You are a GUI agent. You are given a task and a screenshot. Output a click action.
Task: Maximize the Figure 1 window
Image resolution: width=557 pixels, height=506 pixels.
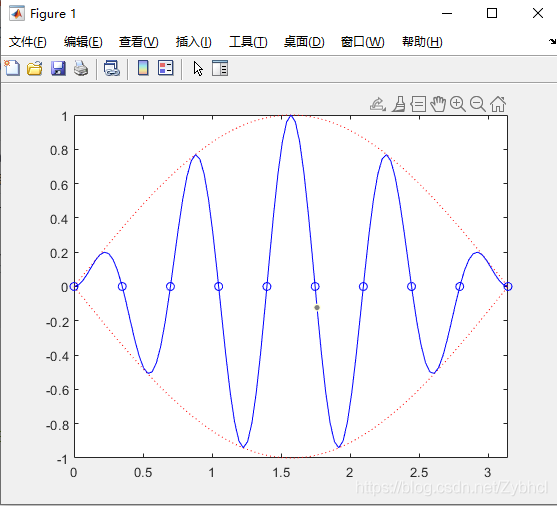(492, 14)
